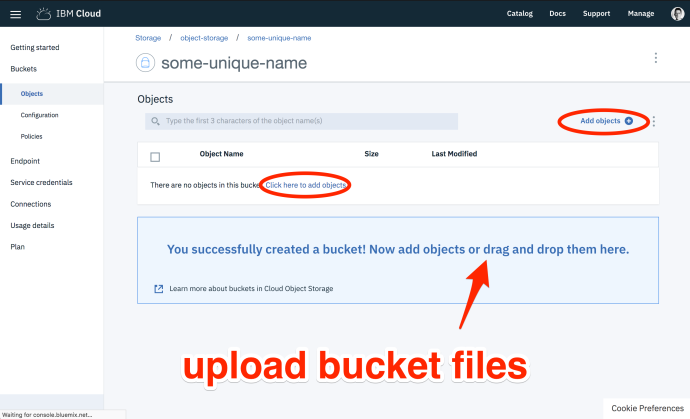Open the user profile avatar
Screen dimensions: 690x419
click(677, 14)
